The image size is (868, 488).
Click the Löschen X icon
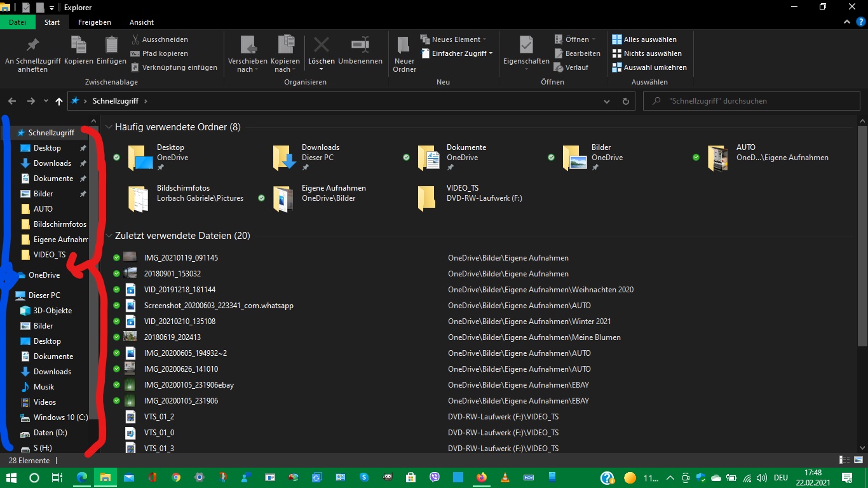pos(322,44)
